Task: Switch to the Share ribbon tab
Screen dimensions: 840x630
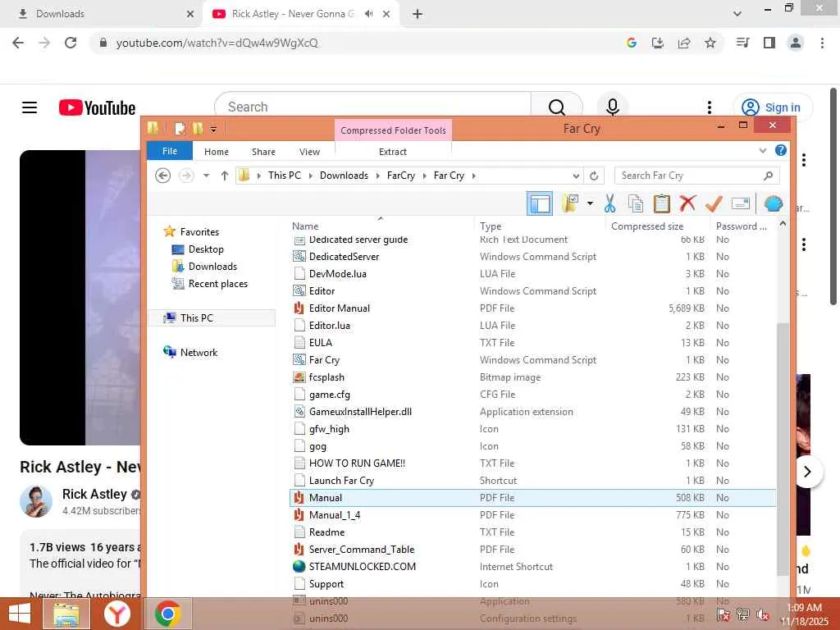Action: tap(263, 152)
